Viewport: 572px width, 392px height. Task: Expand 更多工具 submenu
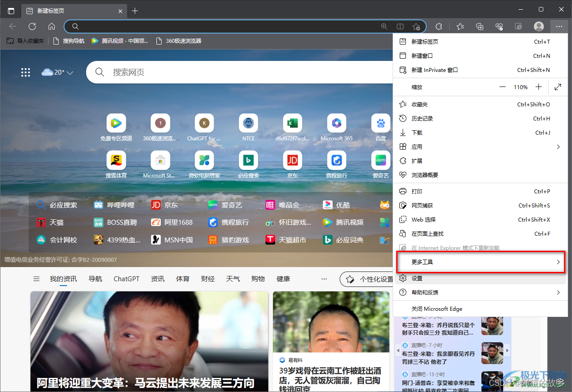pyautogui.click(x=480, y=262)
